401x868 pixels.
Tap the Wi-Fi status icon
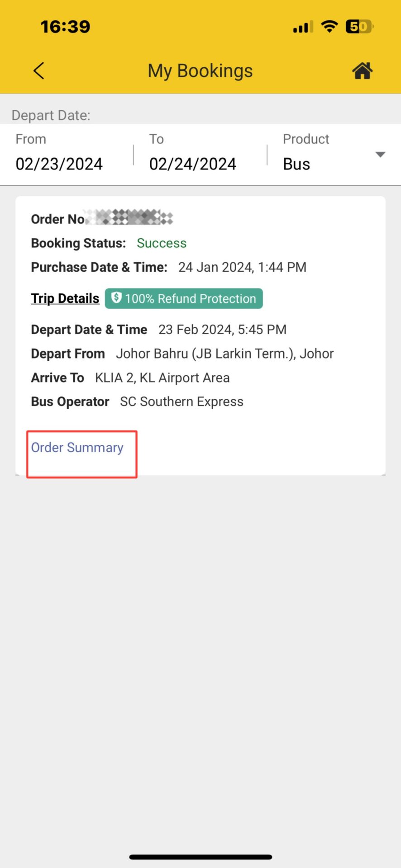click(329, 27)
